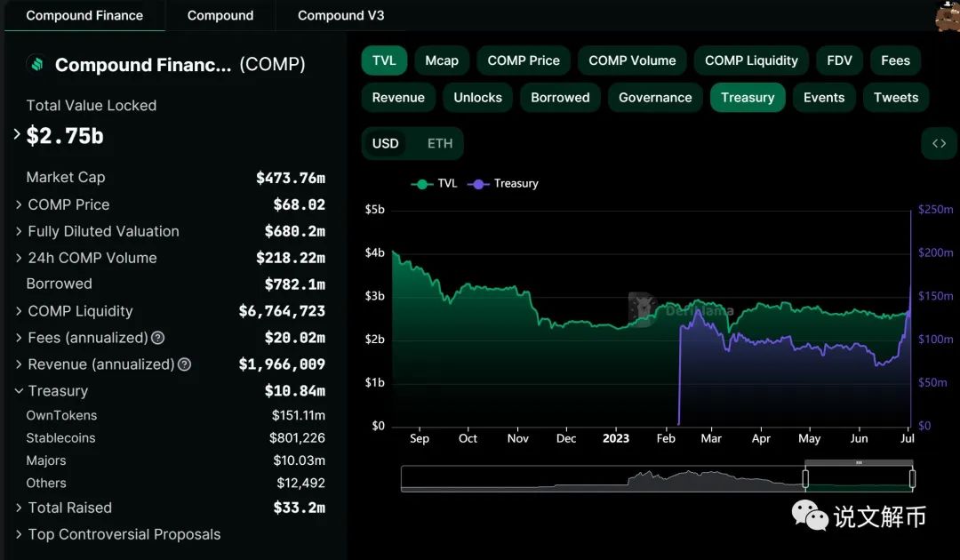Click the left handle of range slider
Viewport: 960px width, 560px height.
tap(805, 478)
